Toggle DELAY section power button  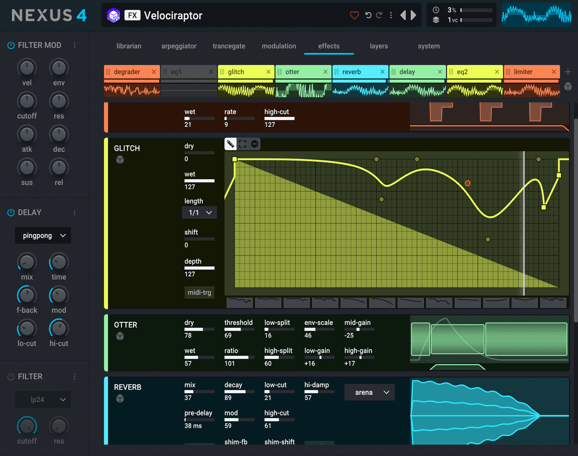tap(11, 212)
